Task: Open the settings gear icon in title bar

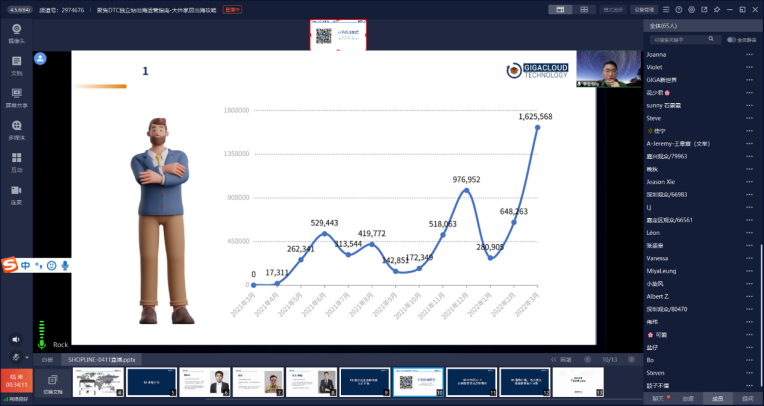Action: tap(691, 10)
